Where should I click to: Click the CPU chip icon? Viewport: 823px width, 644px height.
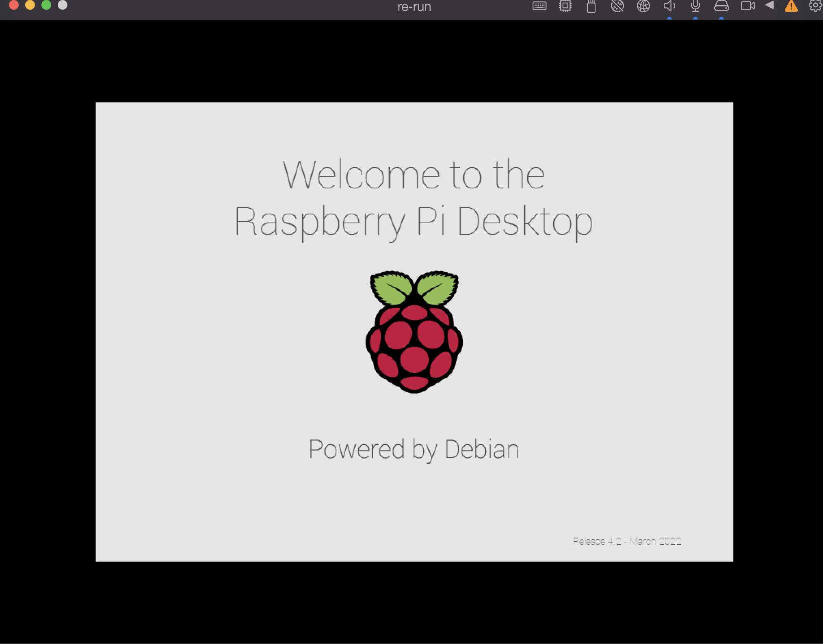565,6
